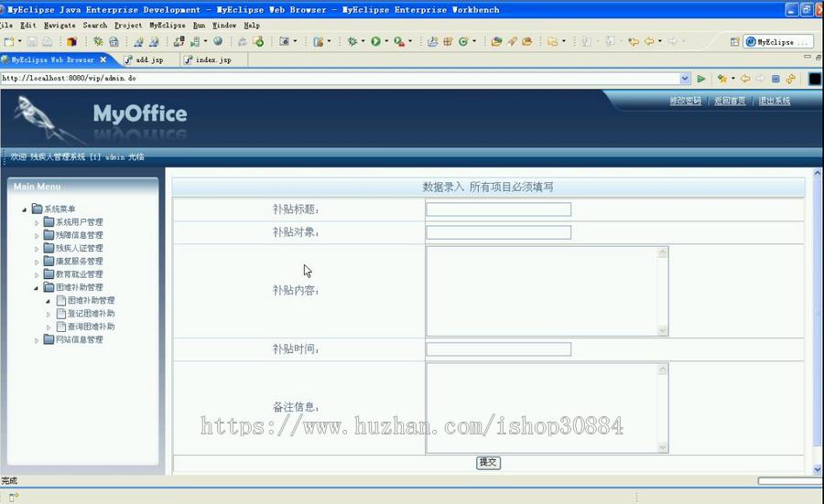Click the 返回首页 link
Screen dimensions: 824x504
click(x=730, y=101)
